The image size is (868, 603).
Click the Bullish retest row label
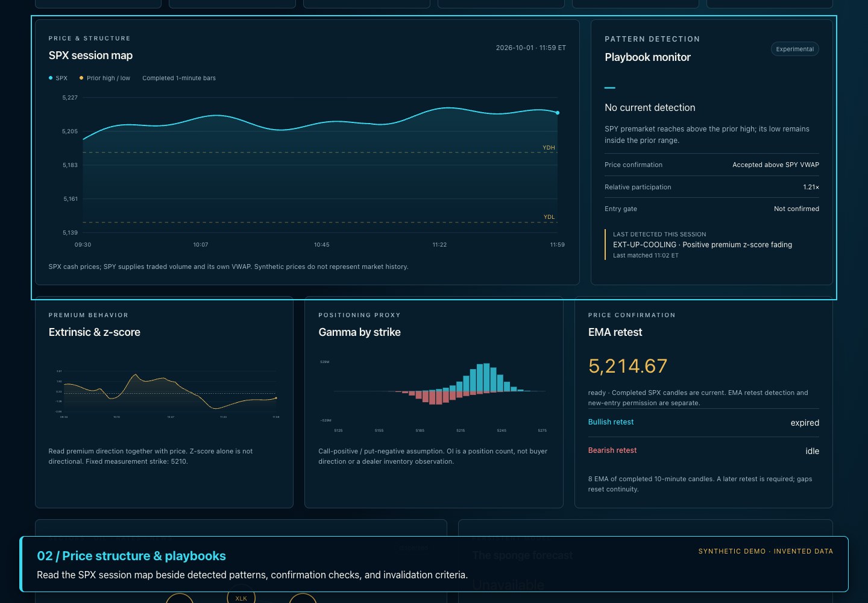point(611,422)
